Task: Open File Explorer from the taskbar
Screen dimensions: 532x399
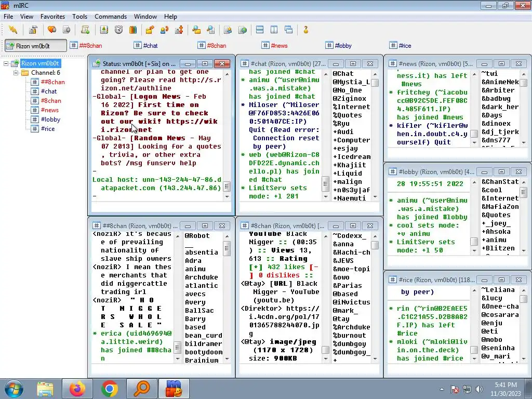Action: click(45, 389)
